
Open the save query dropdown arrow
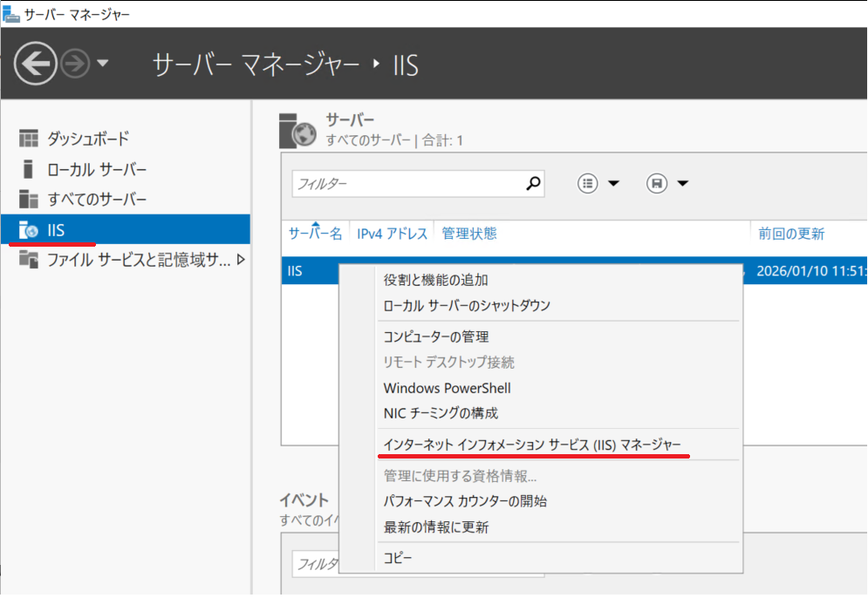point(682,183)
